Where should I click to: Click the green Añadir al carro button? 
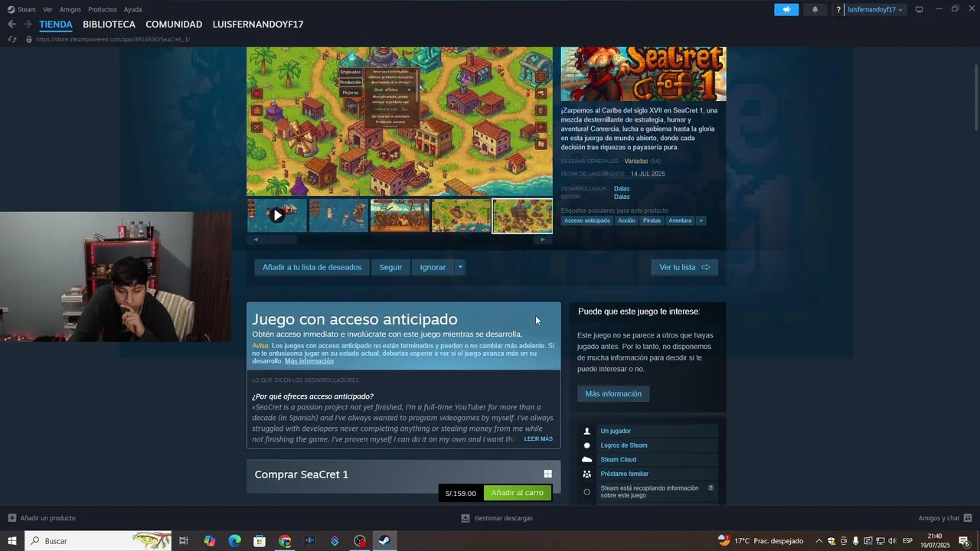(518, 493)
